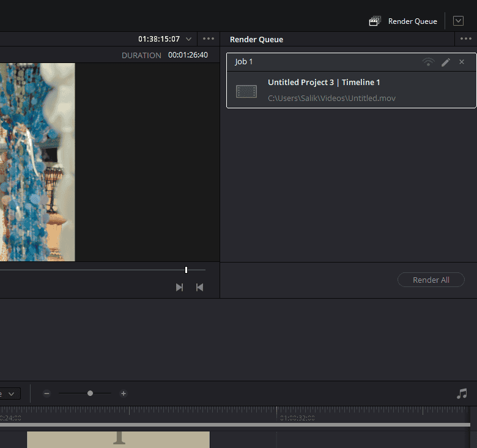The image size is (477, 448).
Task: Open timecode 01:38:15:07 dropdown arrow
Action: point(188,39)
